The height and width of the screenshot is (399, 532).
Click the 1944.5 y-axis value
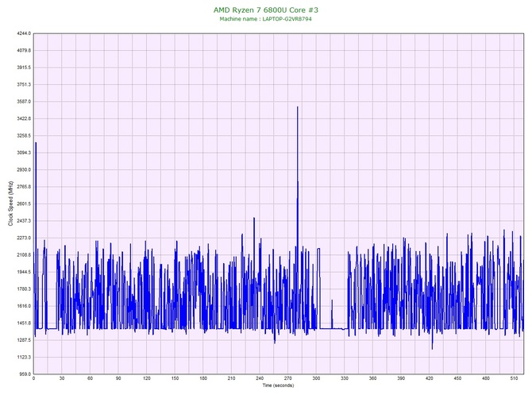coord(24,272)
